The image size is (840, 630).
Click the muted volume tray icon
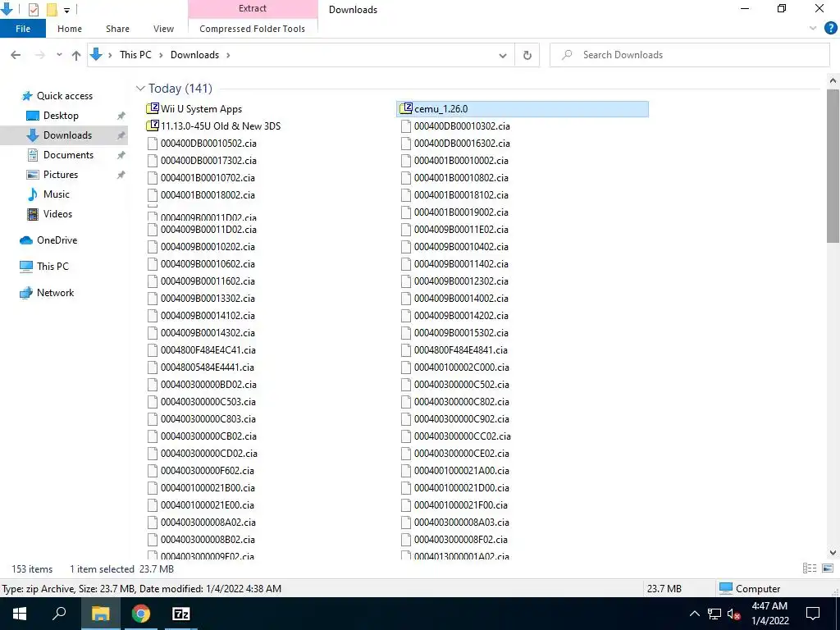click(733, 614)
